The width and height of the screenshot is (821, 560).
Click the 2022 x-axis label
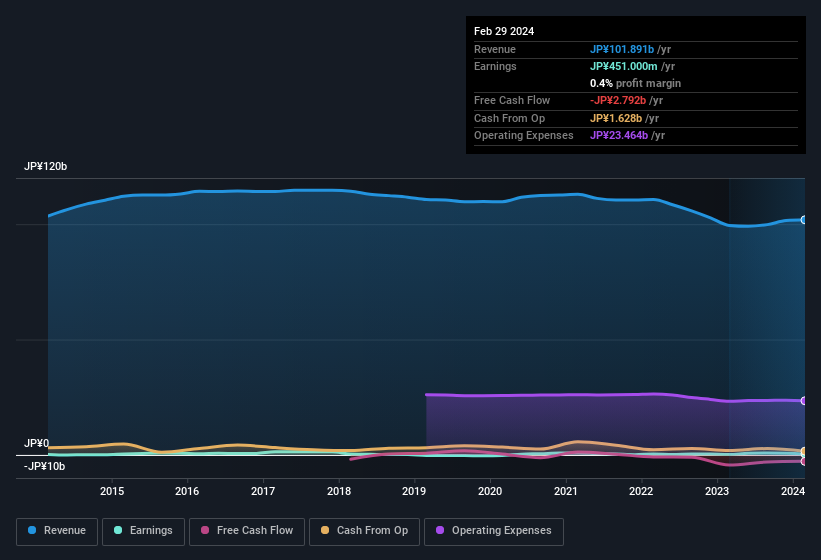(x=641, y=491)
